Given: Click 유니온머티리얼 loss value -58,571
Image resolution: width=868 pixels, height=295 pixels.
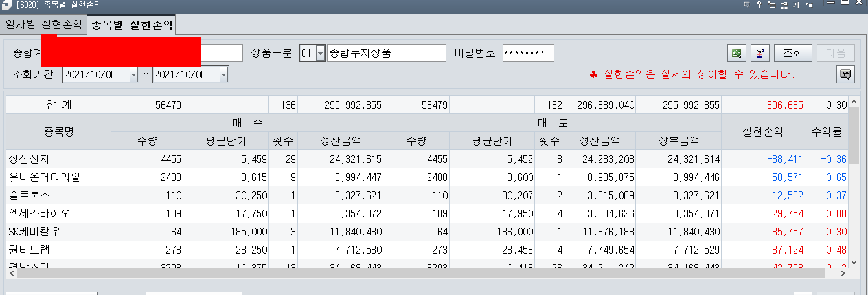Looking at the screenshot, I should [x=784, y=177].
